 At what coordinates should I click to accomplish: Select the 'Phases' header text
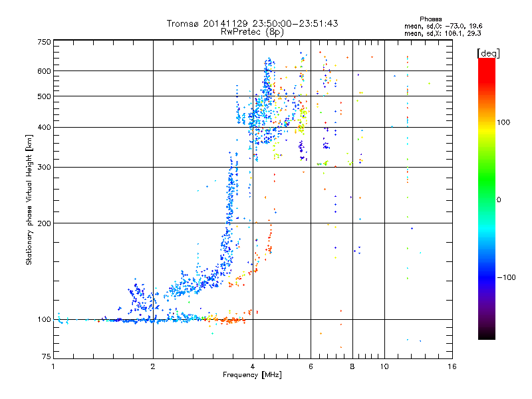point(430,19)
